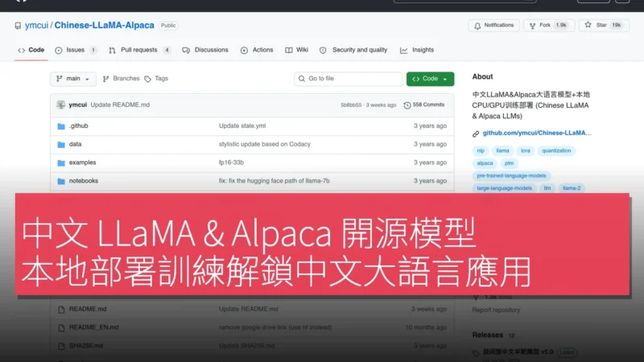This screenshot has height=362, width=644.
Task: Open the data folder
Action: 75,144
